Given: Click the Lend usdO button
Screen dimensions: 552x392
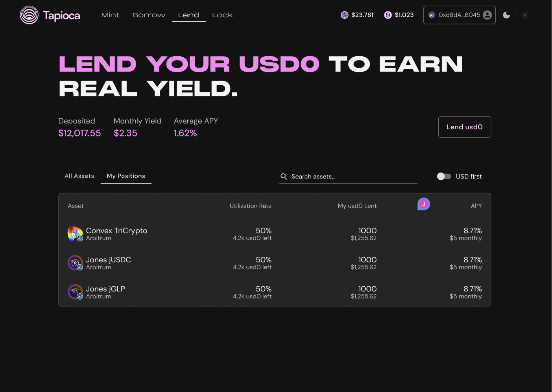Looking at the screenshot, I should coord(465,127).
